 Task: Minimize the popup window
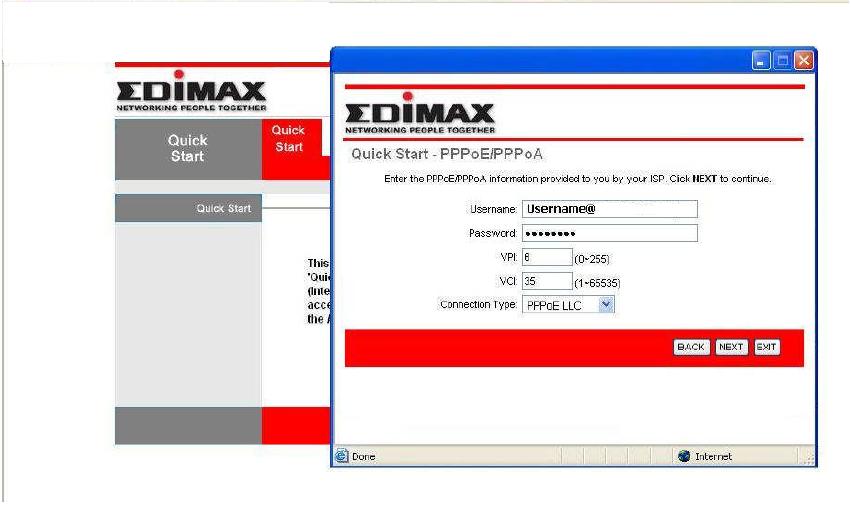[x=760, y=60]
